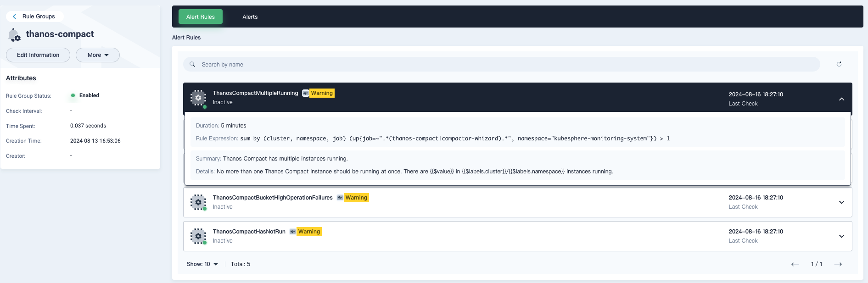Expand the ThanosCompactBucketHighOperationFailures rule
868x283 pixels.
pyautogui.click(x=841, y=202)
